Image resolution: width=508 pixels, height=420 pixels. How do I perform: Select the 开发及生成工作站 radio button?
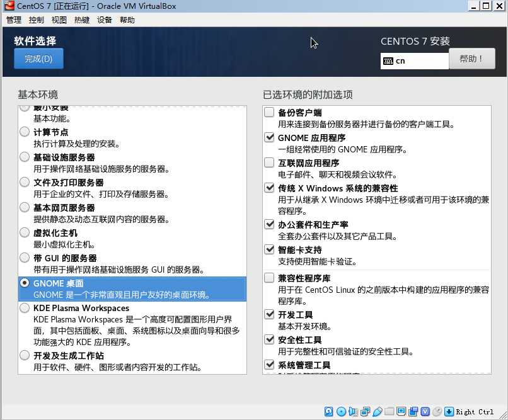25,356
